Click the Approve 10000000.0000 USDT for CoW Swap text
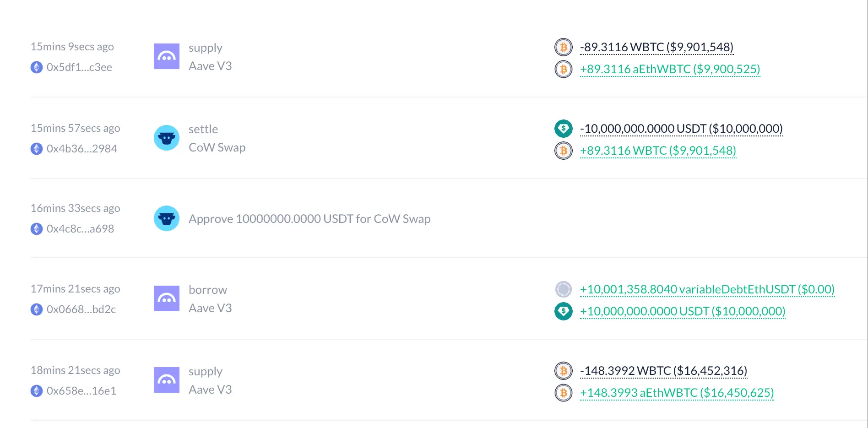The width and height of the screenshot is (868, 428). pyautogui.click(x=309, y=219)
